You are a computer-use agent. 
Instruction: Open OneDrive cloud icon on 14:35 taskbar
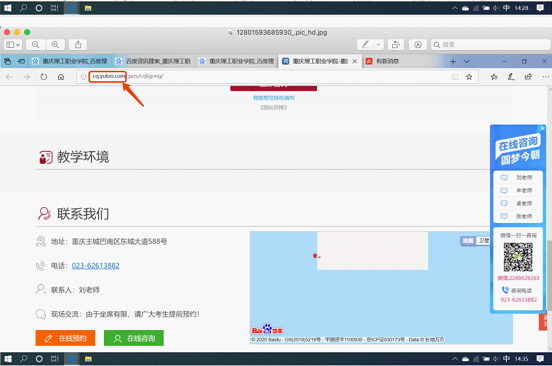point(465,359)
